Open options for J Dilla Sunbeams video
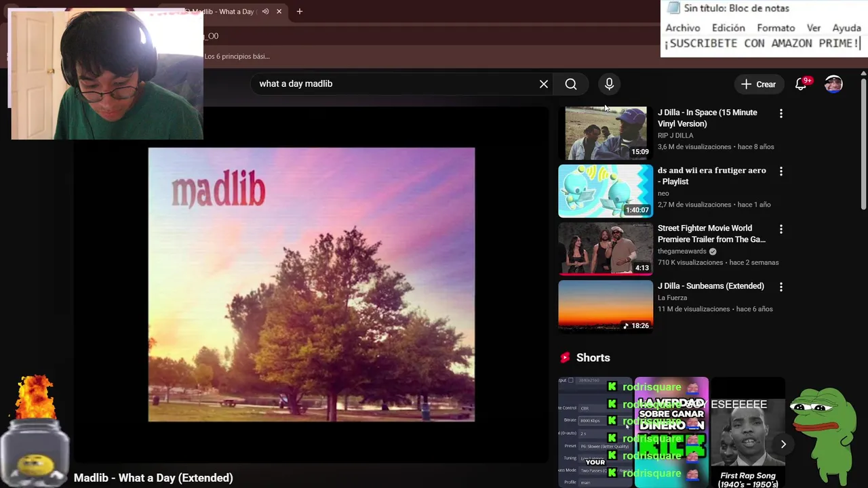The image size is (868, 488). point(781,287)
